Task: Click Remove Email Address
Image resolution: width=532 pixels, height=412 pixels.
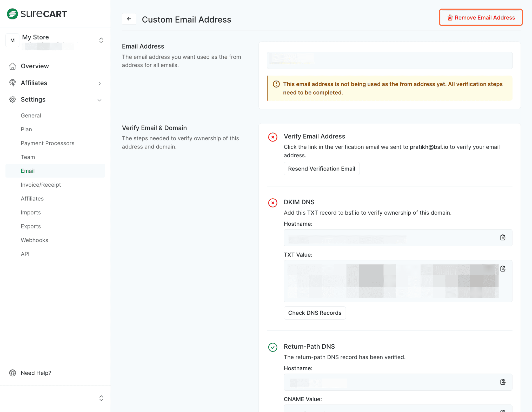Action: 481,17
